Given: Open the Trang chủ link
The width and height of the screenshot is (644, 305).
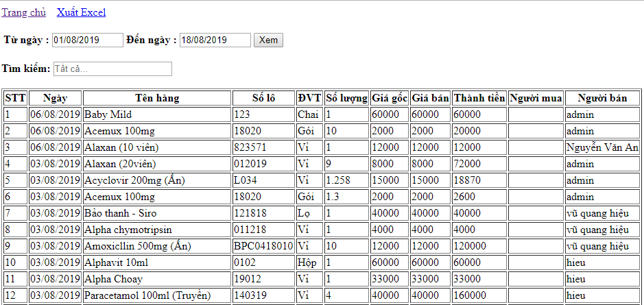Looking at the screenshot, I should 24,12.
